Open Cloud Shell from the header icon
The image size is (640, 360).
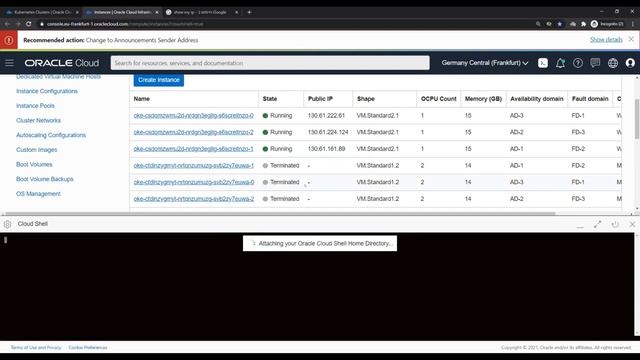click(x=543, y=63)
